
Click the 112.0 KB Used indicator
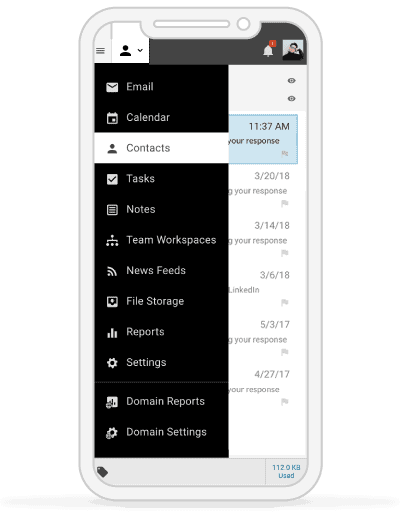click(x=286, y=471)
